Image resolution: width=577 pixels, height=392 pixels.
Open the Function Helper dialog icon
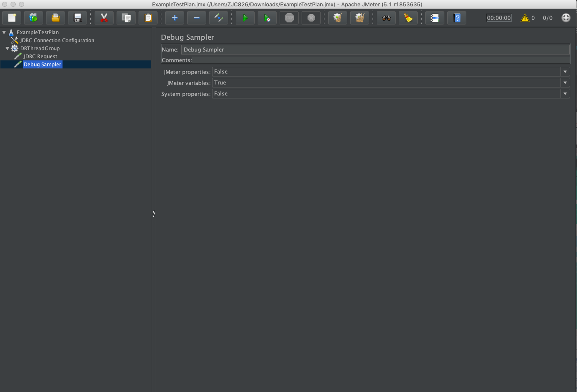[435, 18]
